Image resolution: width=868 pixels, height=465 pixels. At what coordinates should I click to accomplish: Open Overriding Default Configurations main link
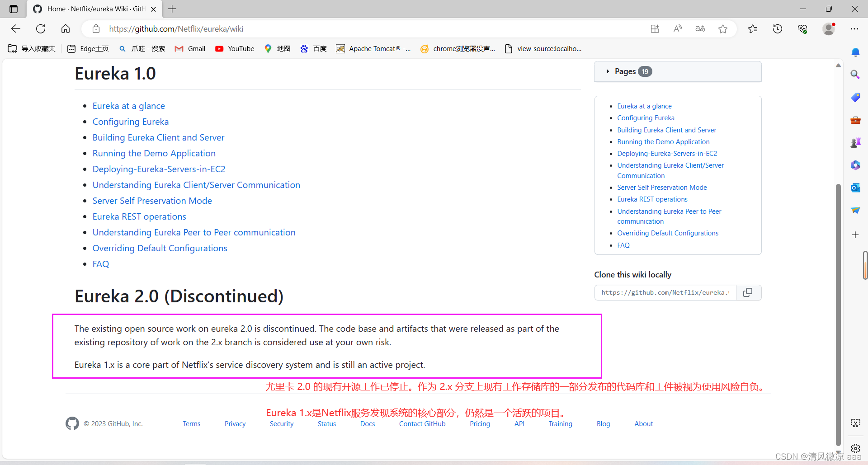160,248
